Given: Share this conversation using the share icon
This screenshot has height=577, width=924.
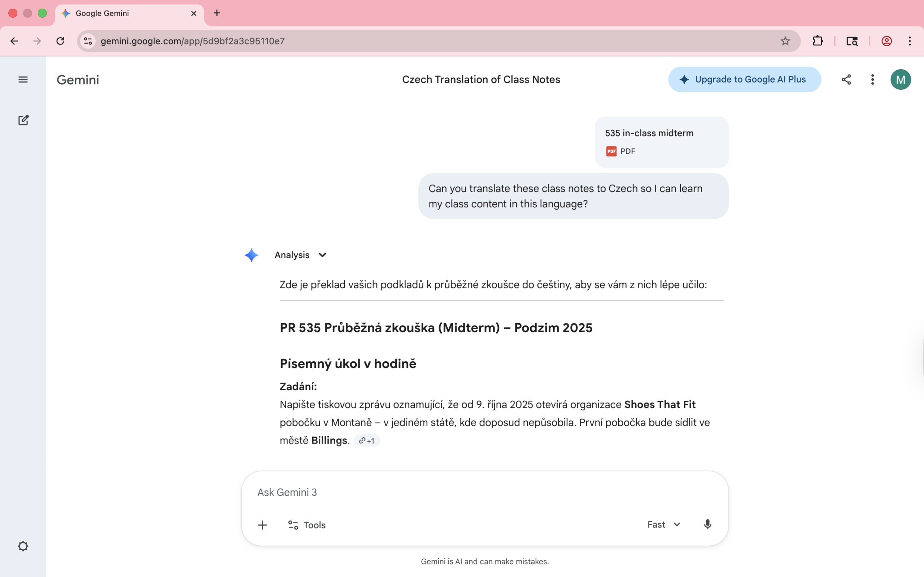Looking at the screenshot, I should click(x=846, y=79).
